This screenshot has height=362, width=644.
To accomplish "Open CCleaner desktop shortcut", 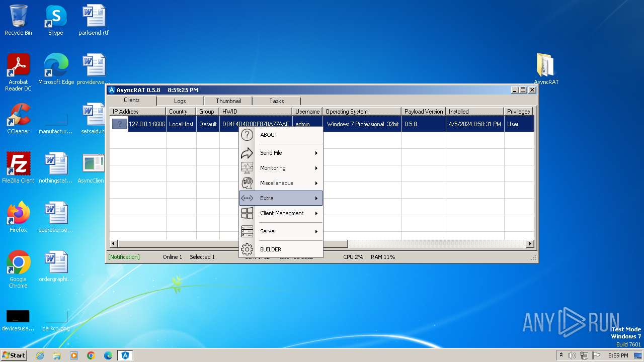I will point(18,119).
